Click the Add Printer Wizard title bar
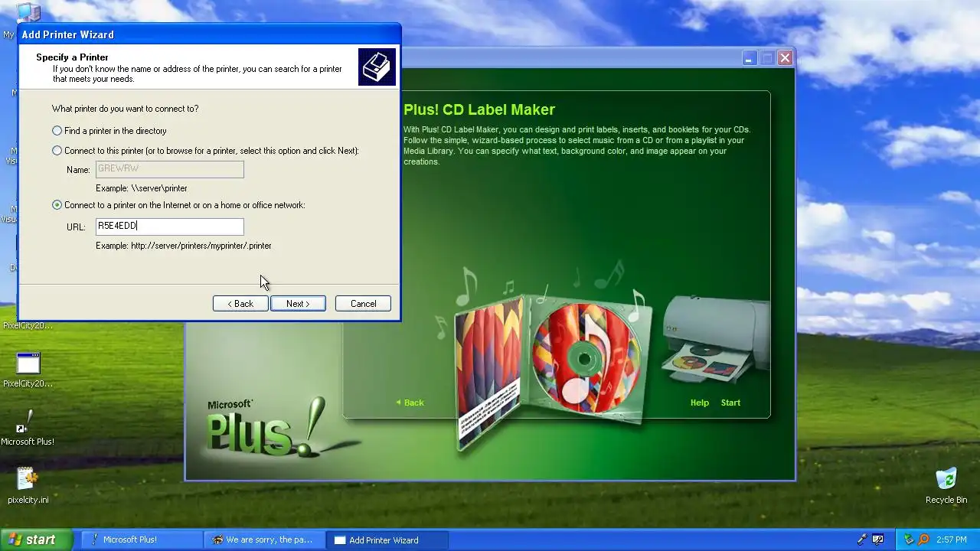This screenshot has width=980, height=551. (208, 34)
